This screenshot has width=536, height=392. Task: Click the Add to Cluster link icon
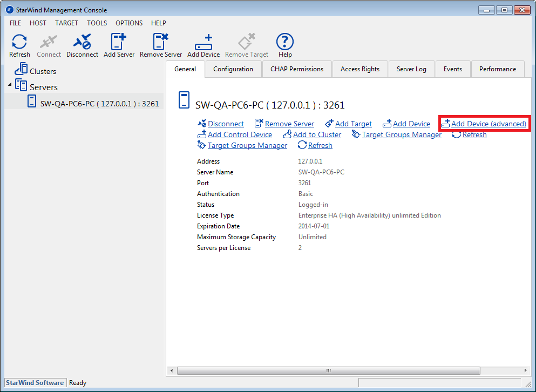tap(287, 134)
